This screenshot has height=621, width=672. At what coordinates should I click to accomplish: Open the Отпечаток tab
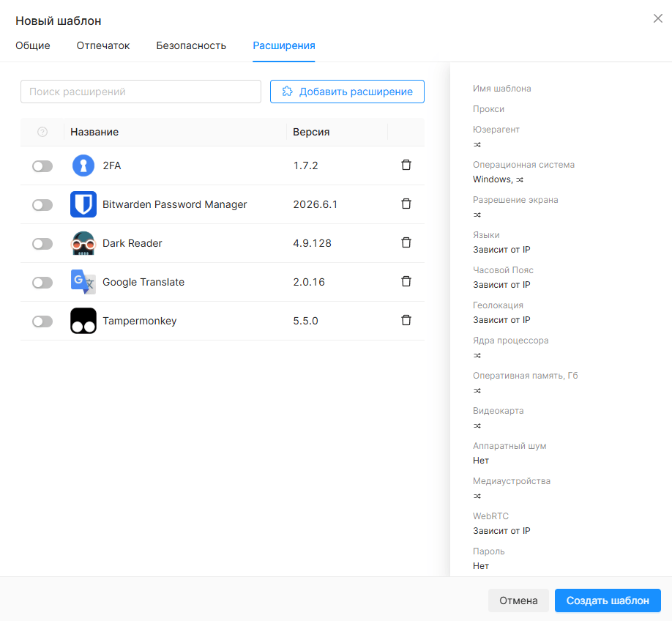(x=103, y=45)
